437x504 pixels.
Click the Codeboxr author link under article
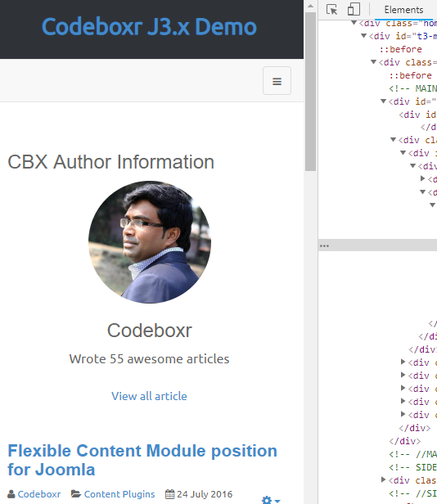pos(39,494)
